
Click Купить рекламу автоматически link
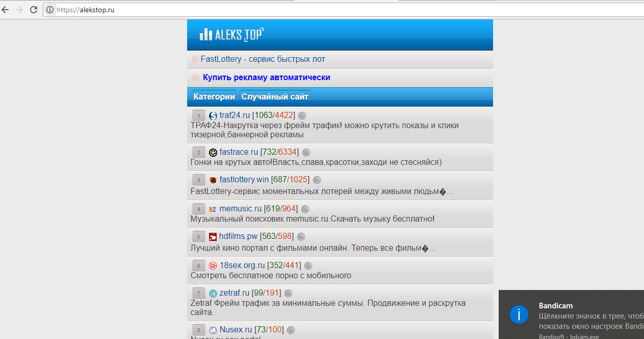[266, 78]
